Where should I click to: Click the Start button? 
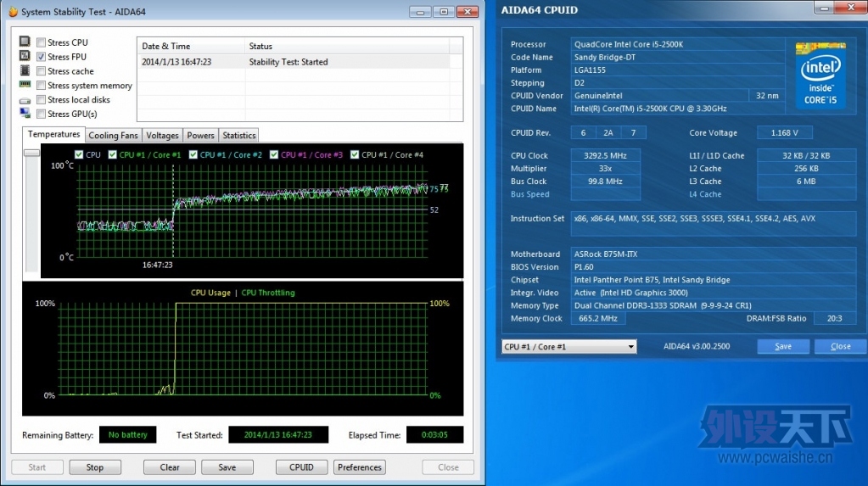pyautogui.click(x=37, y=467)
